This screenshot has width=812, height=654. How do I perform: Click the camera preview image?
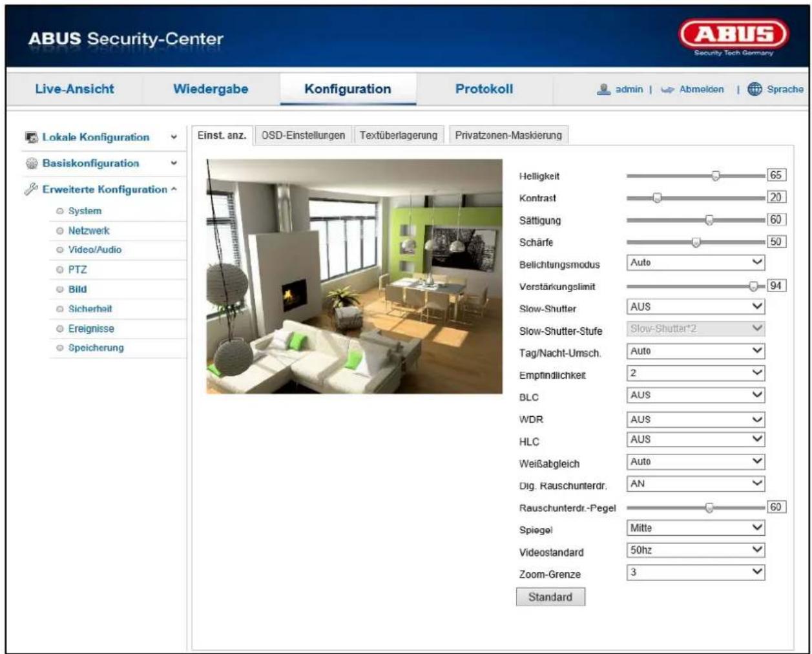click(354, 277)
